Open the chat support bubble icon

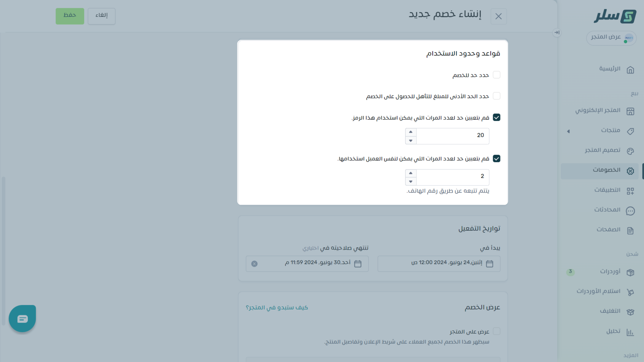22,319
